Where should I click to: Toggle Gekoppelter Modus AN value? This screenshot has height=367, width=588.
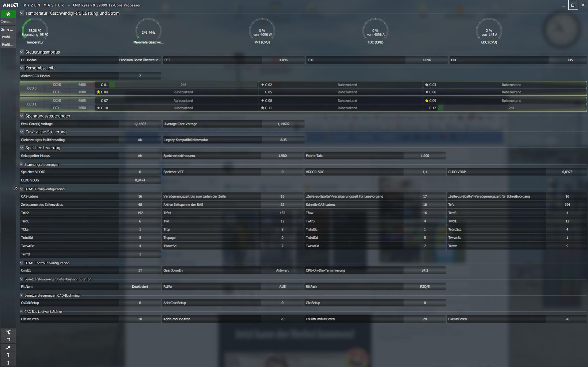coord(140,156)
